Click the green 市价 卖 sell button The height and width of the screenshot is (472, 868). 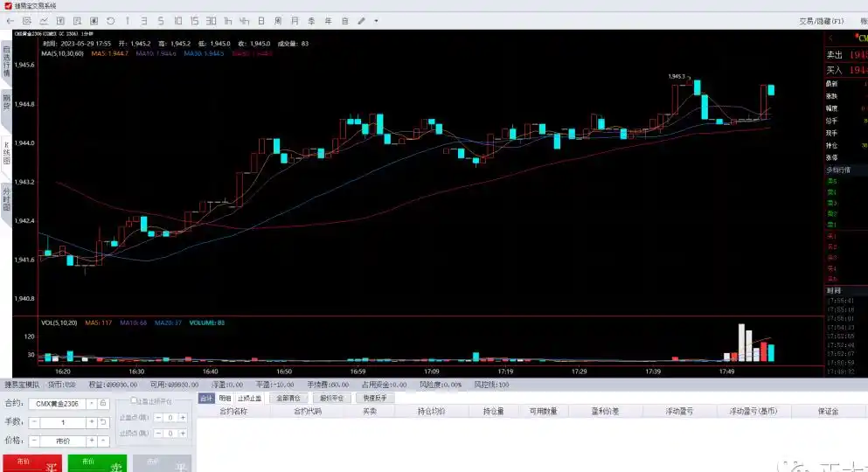tap(97, 463)
